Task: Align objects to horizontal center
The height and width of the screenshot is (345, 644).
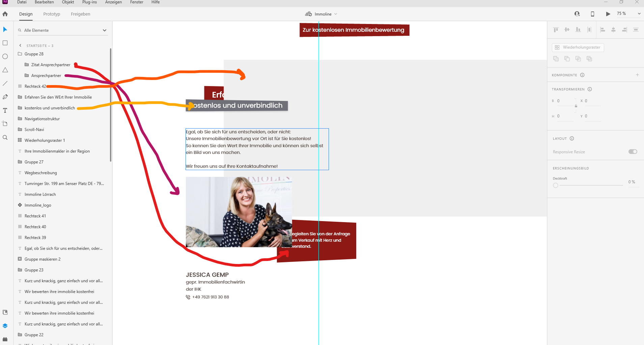Action: point(613,30)
